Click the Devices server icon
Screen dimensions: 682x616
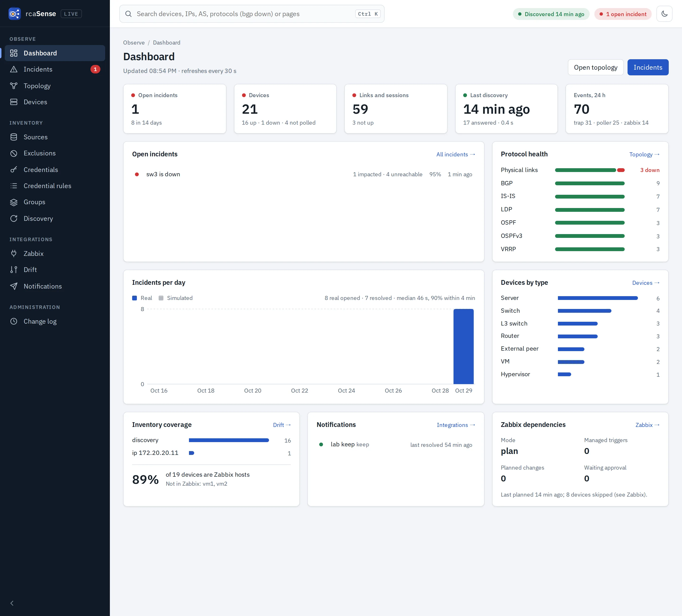(x=13, y=102)
